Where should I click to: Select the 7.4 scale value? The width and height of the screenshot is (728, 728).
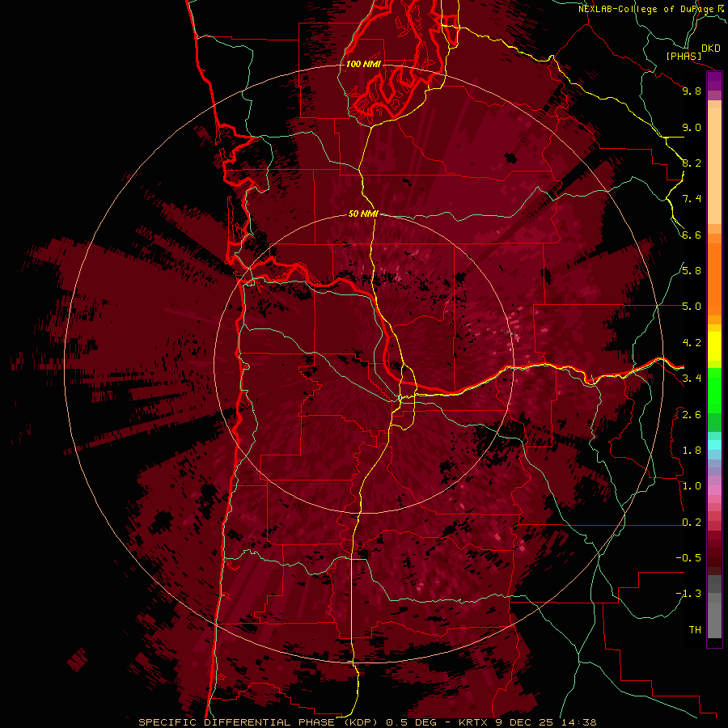pyautogui.click(x=692, y=199)
